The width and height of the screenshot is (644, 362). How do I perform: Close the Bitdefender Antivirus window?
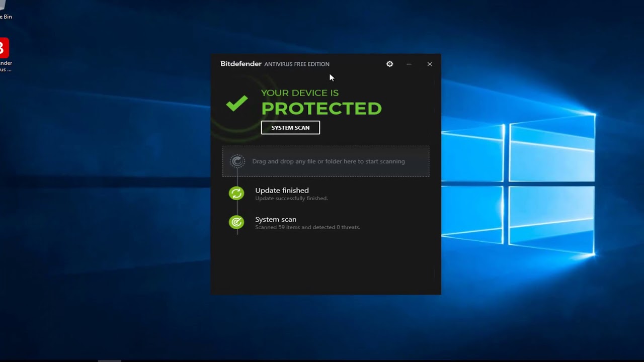[x=429, y=64]
